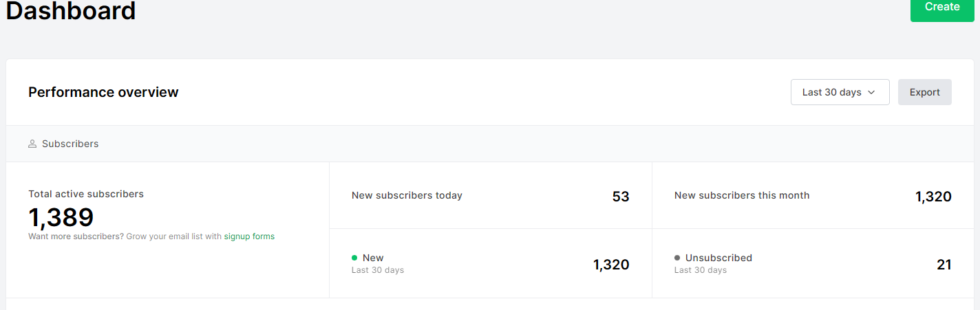
Task: Select the value 53 for today's subscribers
Action: 620,197
